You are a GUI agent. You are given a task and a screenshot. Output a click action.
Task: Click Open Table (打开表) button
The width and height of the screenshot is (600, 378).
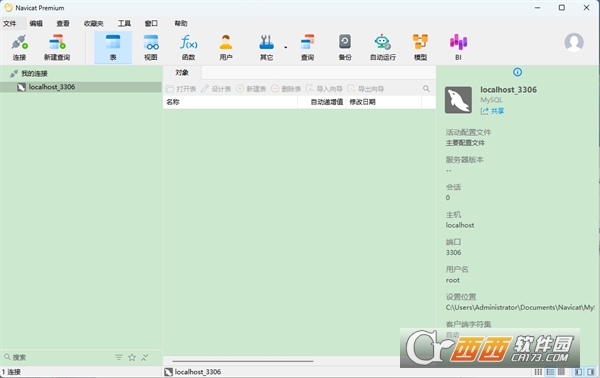pos(181,89)
